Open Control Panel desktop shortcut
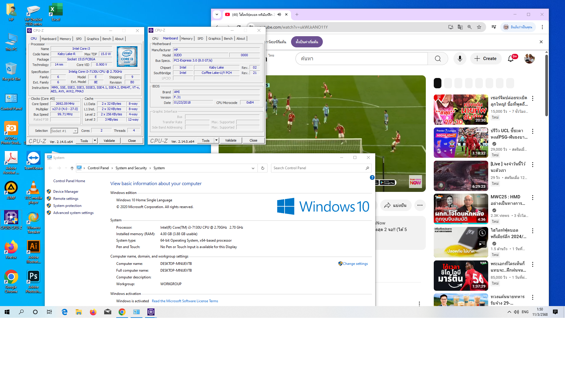The width and height of the screenshot is (565, 392). [11, 102]
